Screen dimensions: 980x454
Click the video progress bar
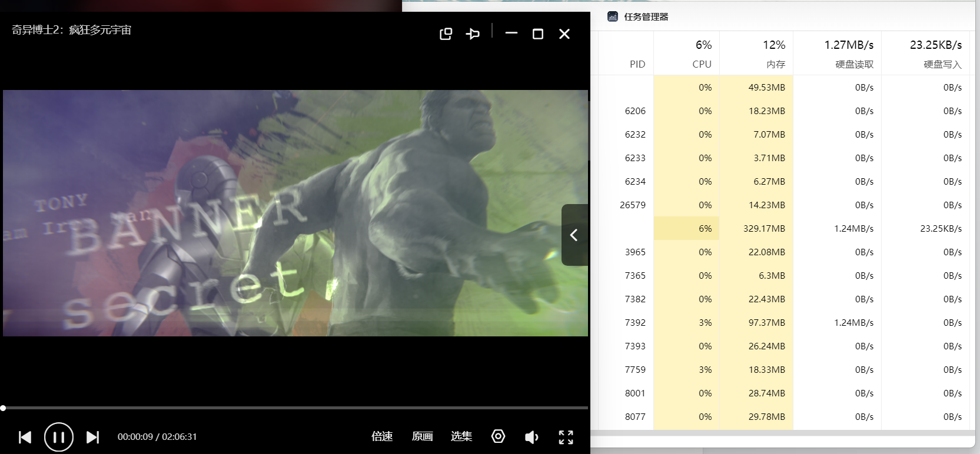click(294, 408)
